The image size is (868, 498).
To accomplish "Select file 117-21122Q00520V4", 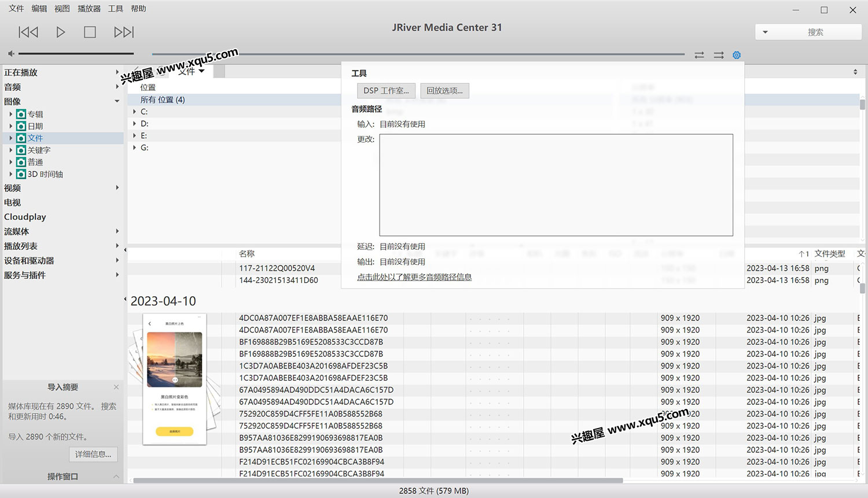I will point(277,268).
